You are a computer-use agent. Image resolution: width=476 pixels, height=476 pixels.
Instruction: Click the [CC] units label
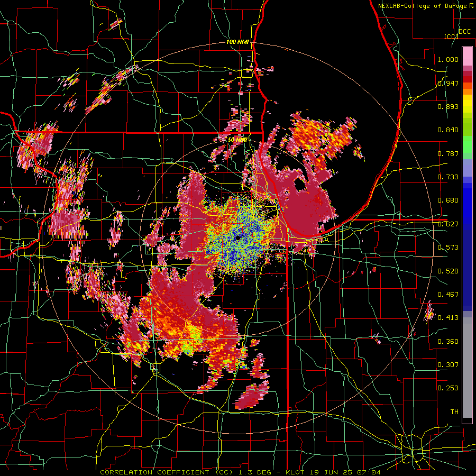tap(451, 36)
